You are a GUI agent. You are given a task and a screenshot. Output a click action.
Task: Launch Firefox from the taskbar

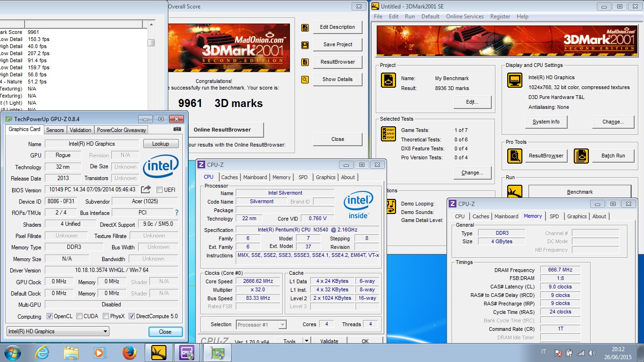tap(129, 352)
